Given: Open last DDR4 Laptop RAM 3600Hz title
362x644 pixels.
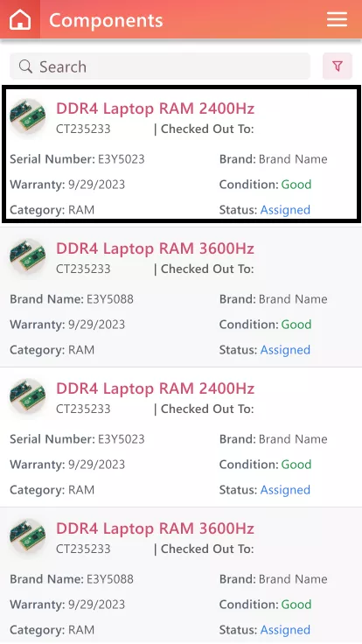Looking at the screenshot, I should tap(155, 528).
